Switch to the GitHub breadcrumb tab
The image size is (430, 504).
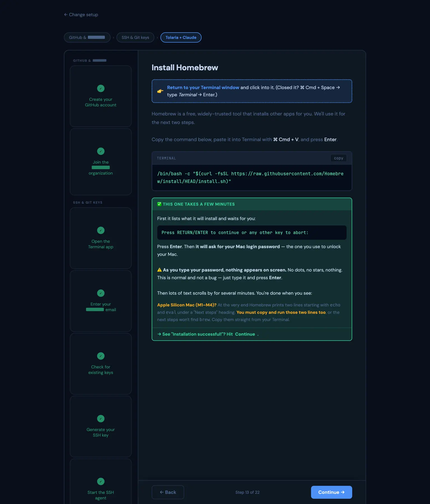(x=87, y=38)
